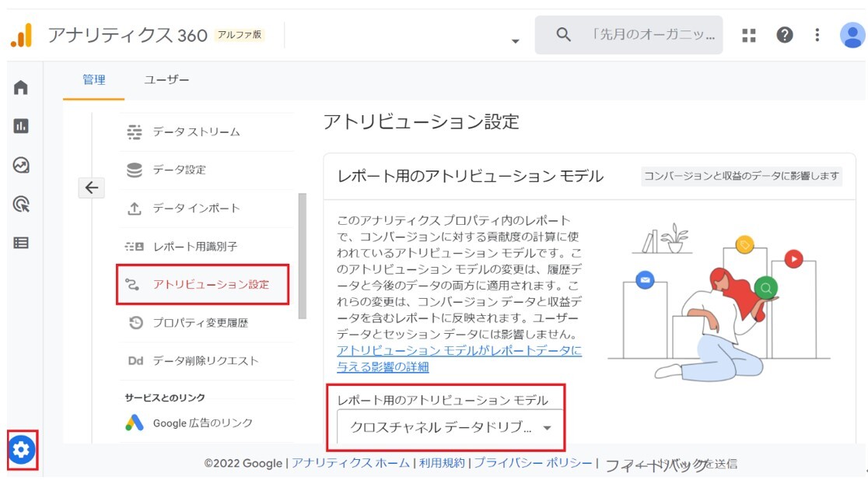Click the Admin gear icon
Screen dimensions: 868x484
point(22,449)
